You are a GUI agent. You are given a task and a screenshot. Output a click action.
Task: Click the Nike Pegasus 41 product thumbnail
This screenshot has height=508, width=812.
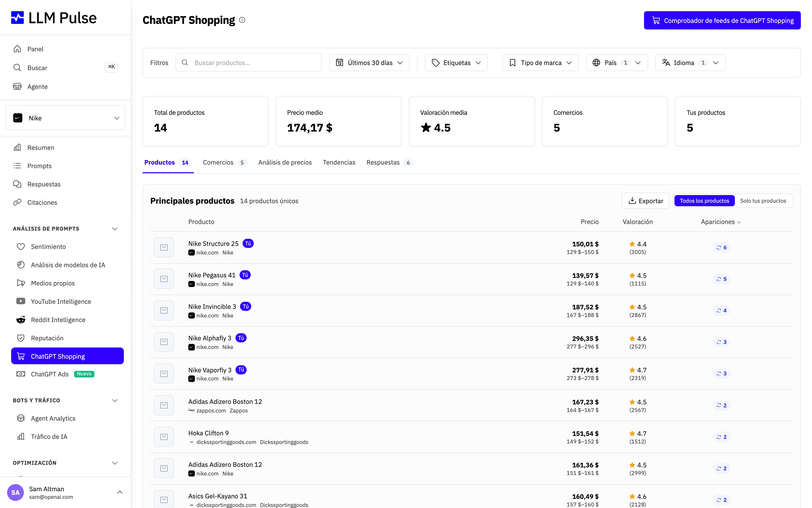click(x=164, y=279)
